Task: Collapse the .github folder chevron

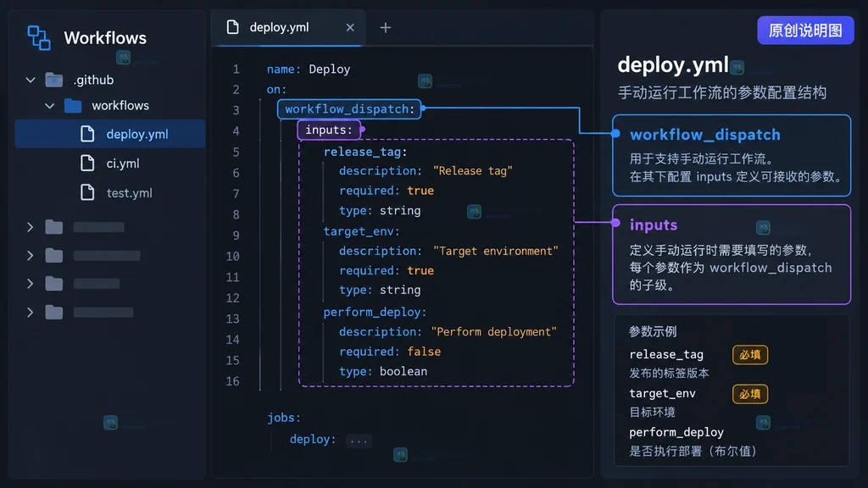Action: click(x=31, y=80)
